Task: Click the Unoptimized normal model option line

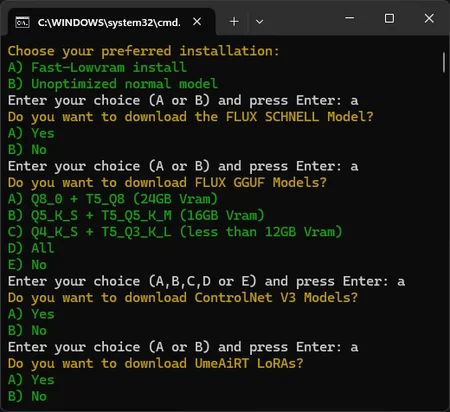Action: (x=113, y=84)
